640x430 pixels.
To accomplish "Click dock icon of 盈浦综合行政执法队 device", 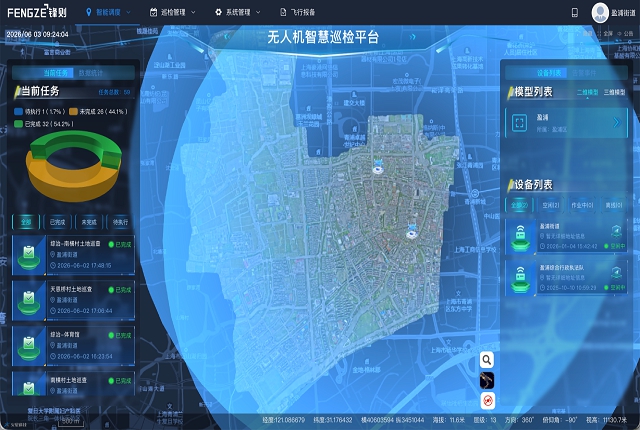I will (520, 278).
